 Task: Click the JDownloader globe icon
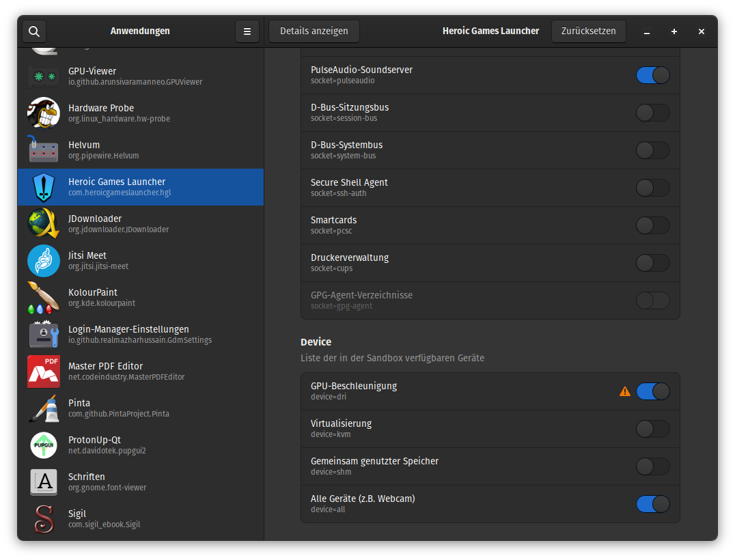point(44,223)
